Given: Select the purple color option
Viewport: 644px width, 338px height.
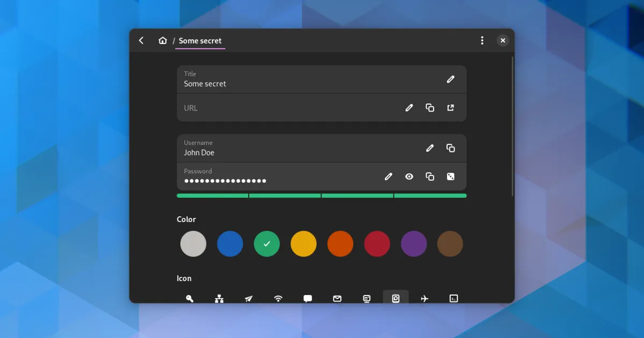Looking at the screenshot, I should click(414, 244).
